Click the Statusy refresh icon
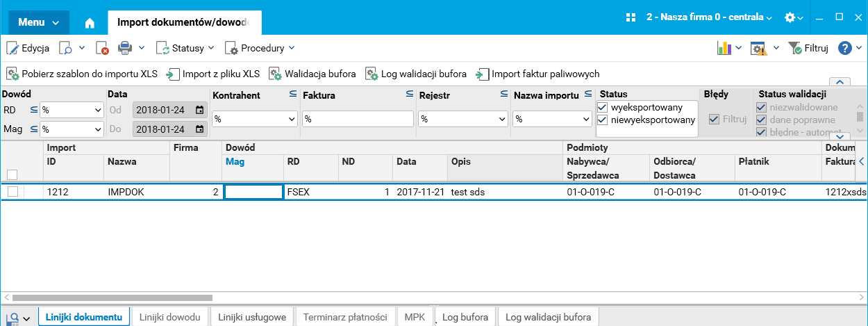This screenshot has width=868, height=326. 162,48
